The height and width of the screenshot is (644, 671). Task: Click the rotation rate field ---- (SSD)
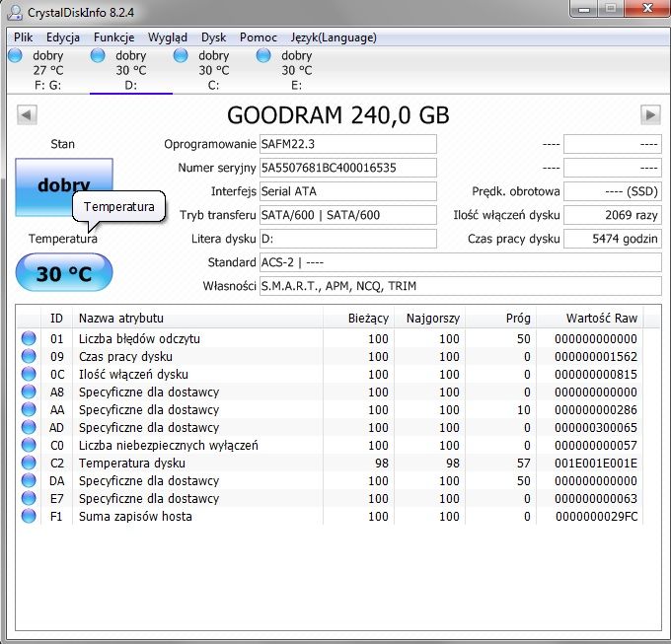[x=613, y=191]
